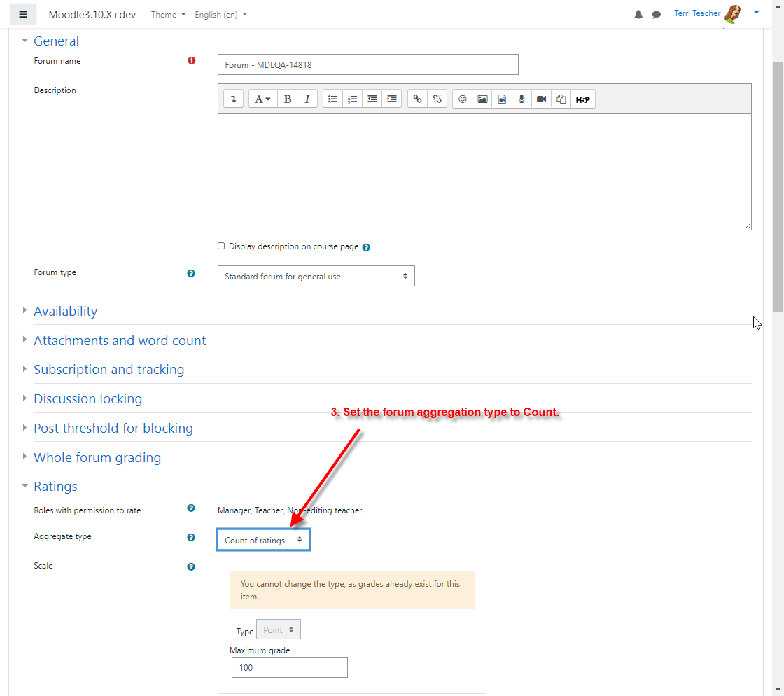The height and width of the screenshot is (696, 784).
Task: Click the Maximum grade input field
Action: 290,667
